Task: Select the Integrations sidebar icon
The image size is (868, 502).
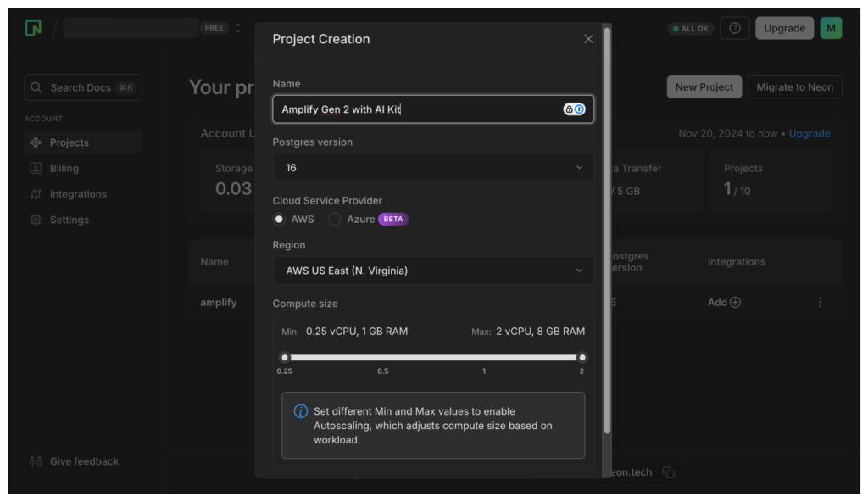Action: tap(35, 194)
